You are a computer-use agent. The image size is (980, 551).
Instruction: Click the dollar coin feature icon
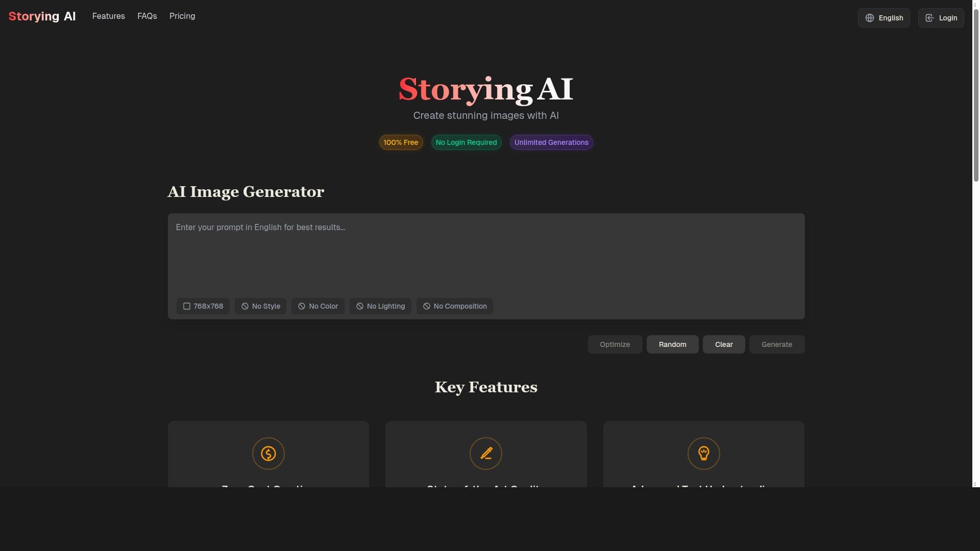click(x=268, y=453)
